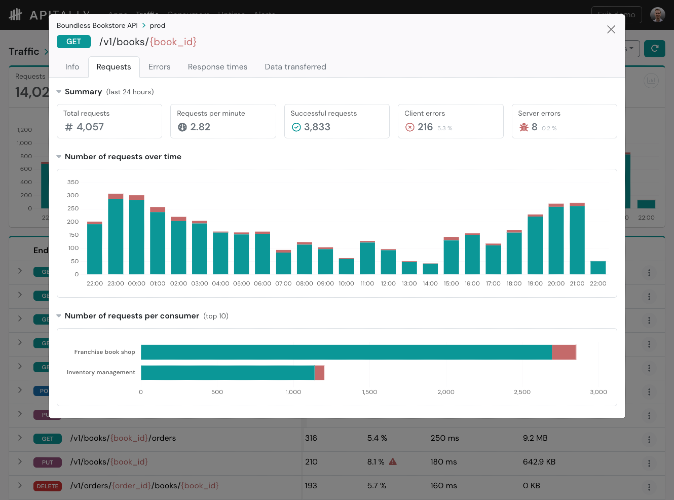
Task: Click the warning triangle beside 8.1 %
Action: click(392, 462)
